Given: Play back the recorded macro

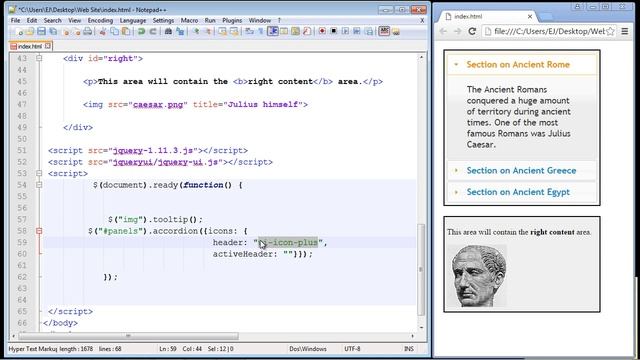Looking at the screenshot, I should 345,31.
